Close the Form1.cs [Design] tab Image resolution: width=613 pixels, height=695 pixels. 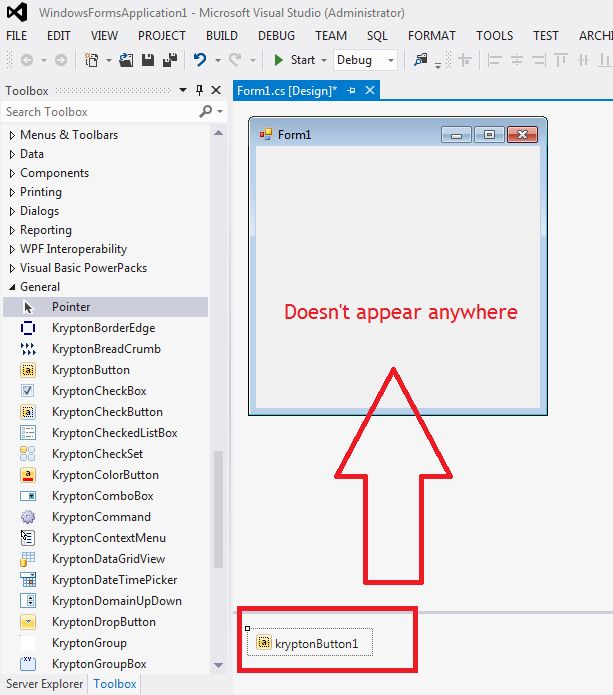click(370, 90)
